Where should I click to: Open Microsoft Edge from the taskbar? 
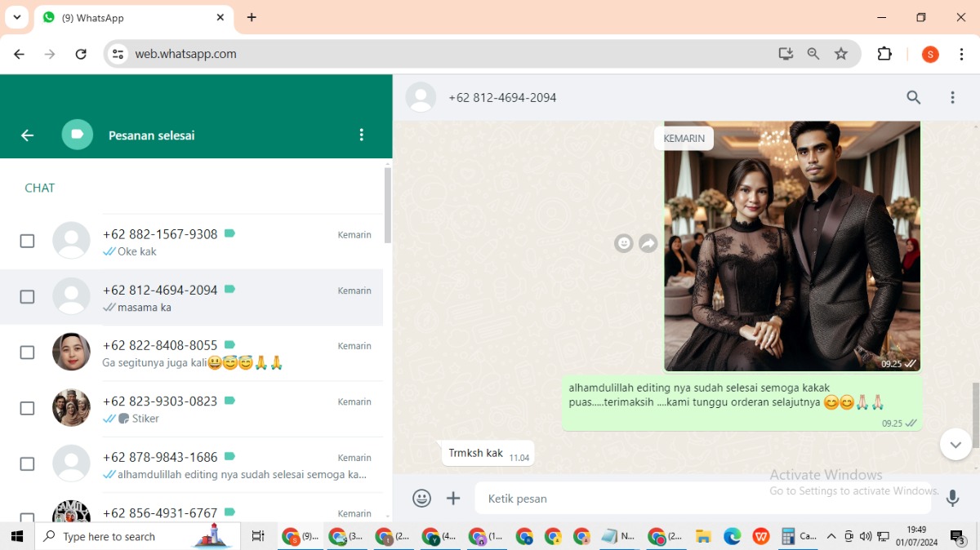click(733, 536)
